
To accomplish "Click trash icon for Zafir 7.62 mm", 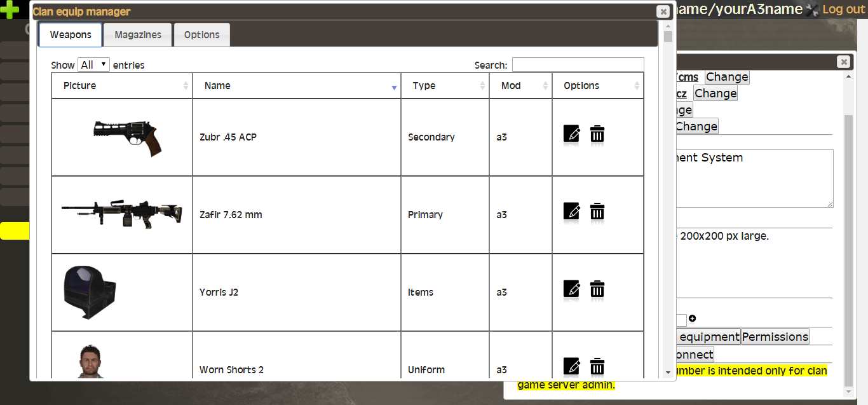I will (597, 211).
